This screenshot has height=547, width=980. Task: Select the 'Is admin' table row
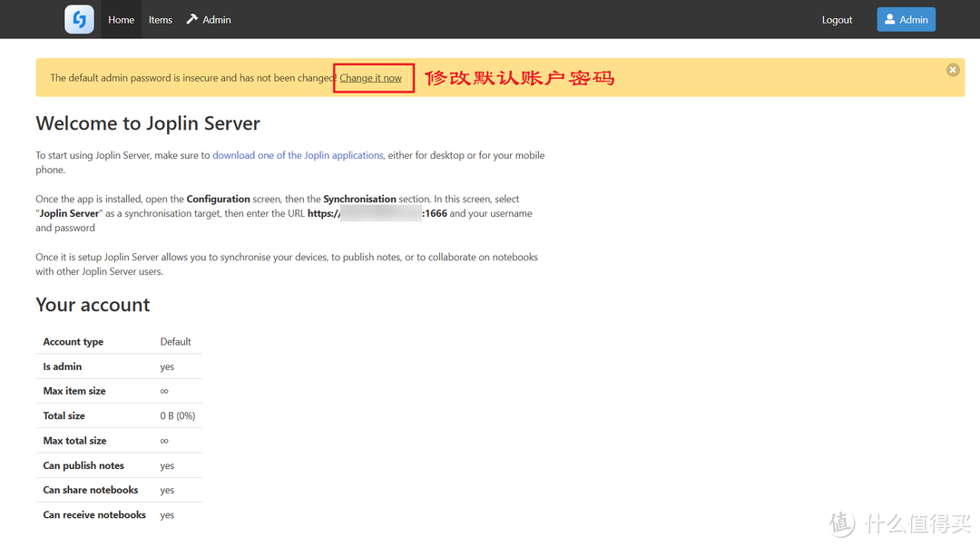[118, 366]
